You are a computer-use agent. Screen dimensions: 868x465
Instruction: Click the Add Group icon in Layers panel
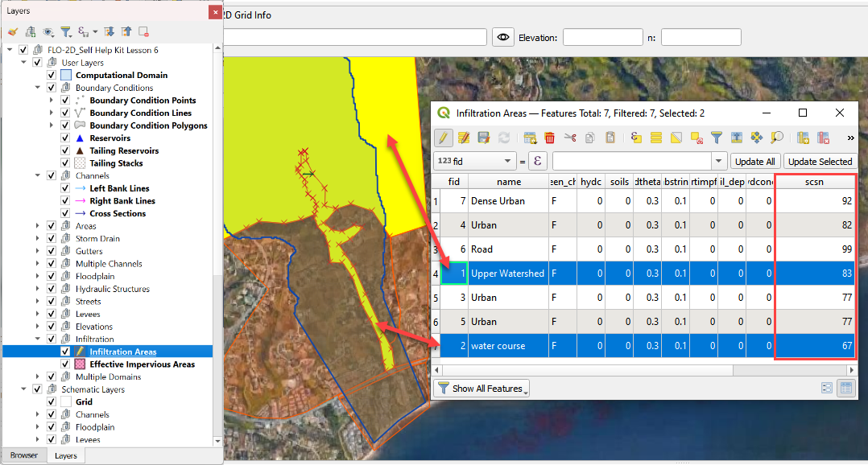(30, 31)
